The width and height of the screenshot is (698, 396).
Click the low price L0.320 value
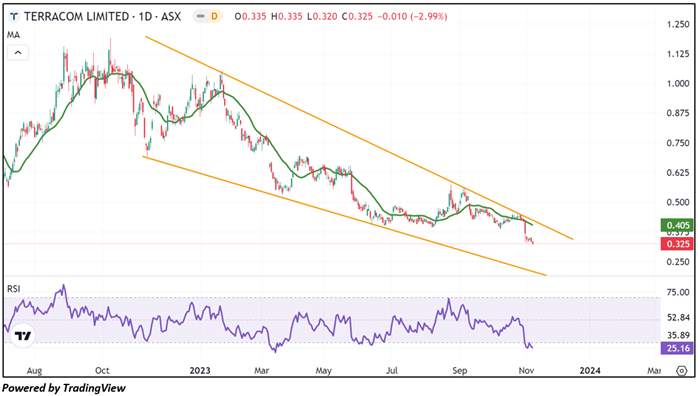322,16
